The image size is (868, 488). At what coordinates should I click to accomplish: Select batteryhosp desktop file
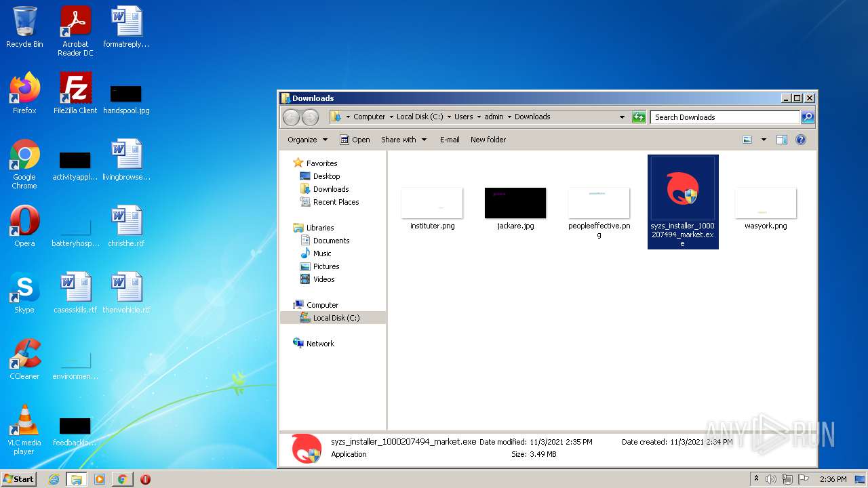click(75, 232)
